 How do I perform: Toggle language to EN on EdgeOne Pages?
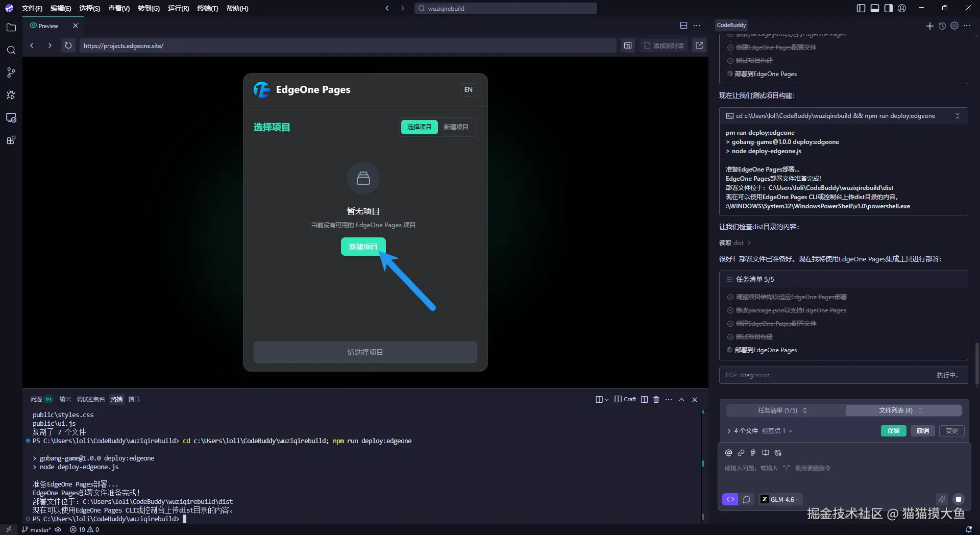468,90
